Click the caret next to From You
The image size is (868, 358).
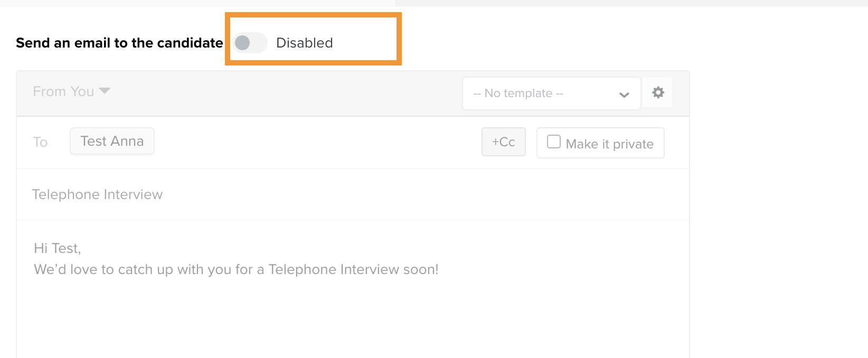point(105,91)
